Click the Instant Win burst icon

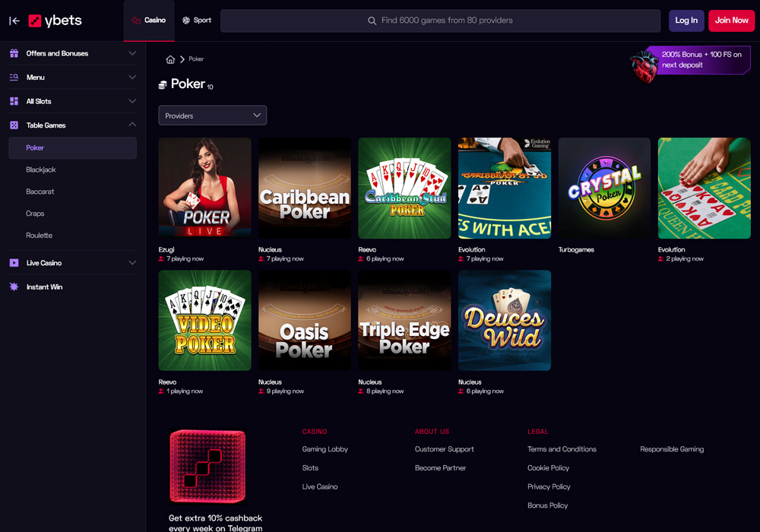click(14, 287)
